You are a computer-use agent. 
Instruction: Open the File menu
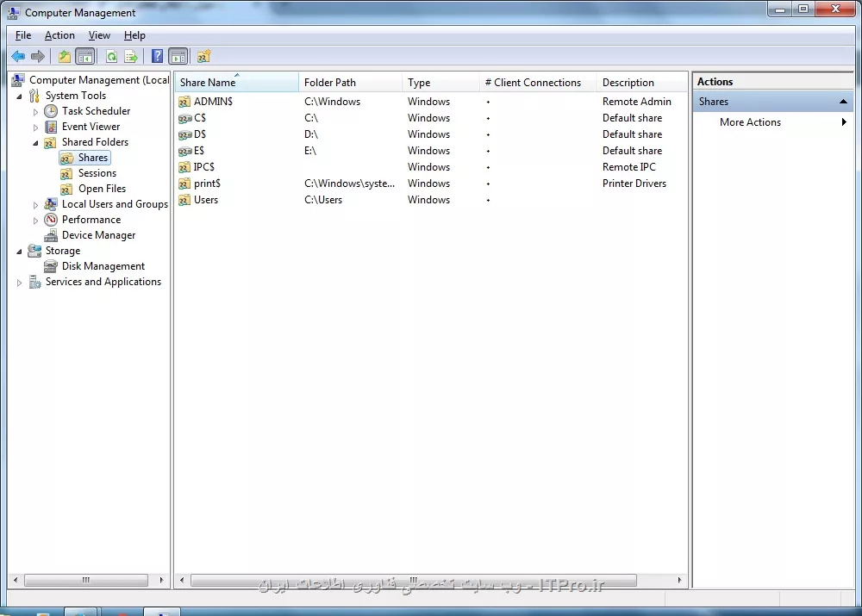point(23,35)
